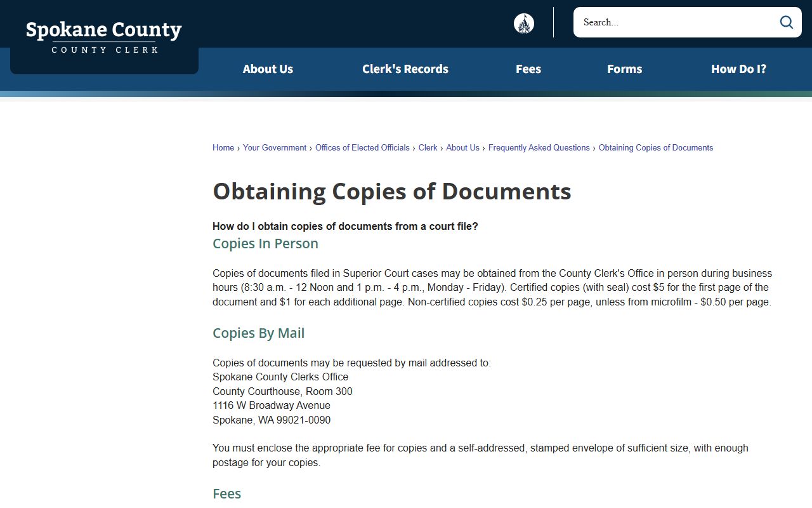Open Your Government breadcrumb link
Screen dimensions: 812x508
(x=275, y=148)
